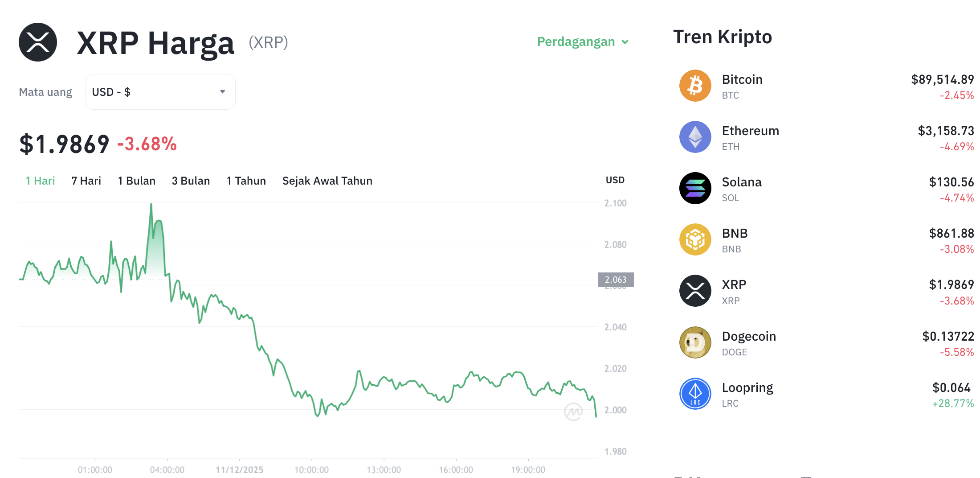Click the Loopring LRC icon
The width and height of the screenshot is (980, 478).
point(695,393)
